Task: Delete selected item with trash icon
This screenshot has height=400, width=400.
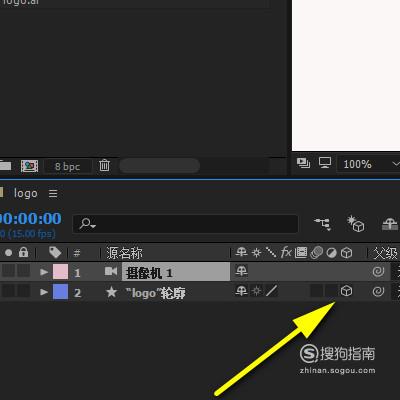Action: click(104, 165)
